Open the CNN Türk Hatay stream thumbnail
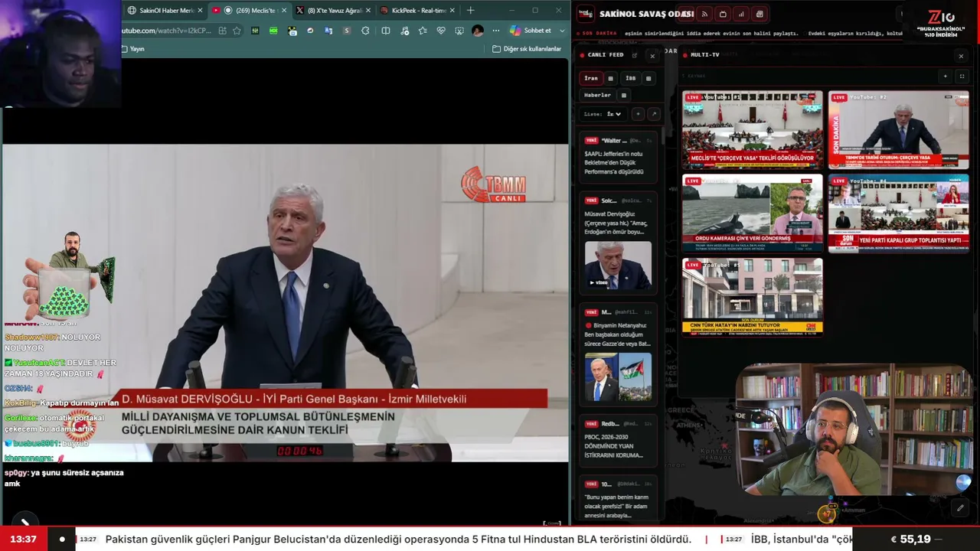Image resolution: width=980 pixels, height=551 pixels. click(753, 297)
